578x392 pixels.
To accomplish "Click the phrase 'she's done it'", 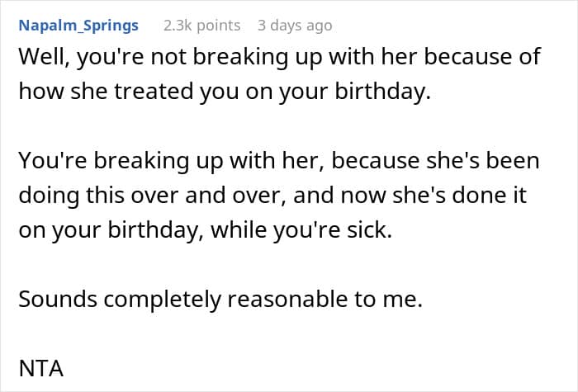I will click(x=459, y=196).
